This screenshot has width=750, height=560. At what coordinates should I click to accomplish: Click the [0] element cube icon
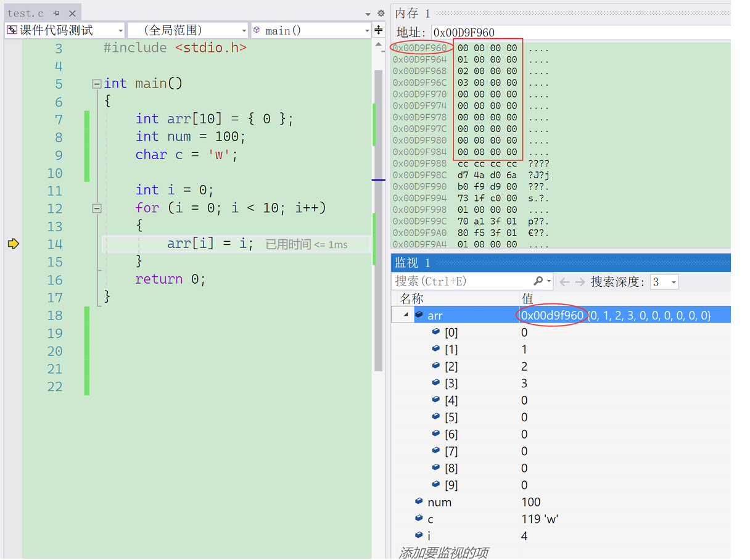tap(436, 332)
